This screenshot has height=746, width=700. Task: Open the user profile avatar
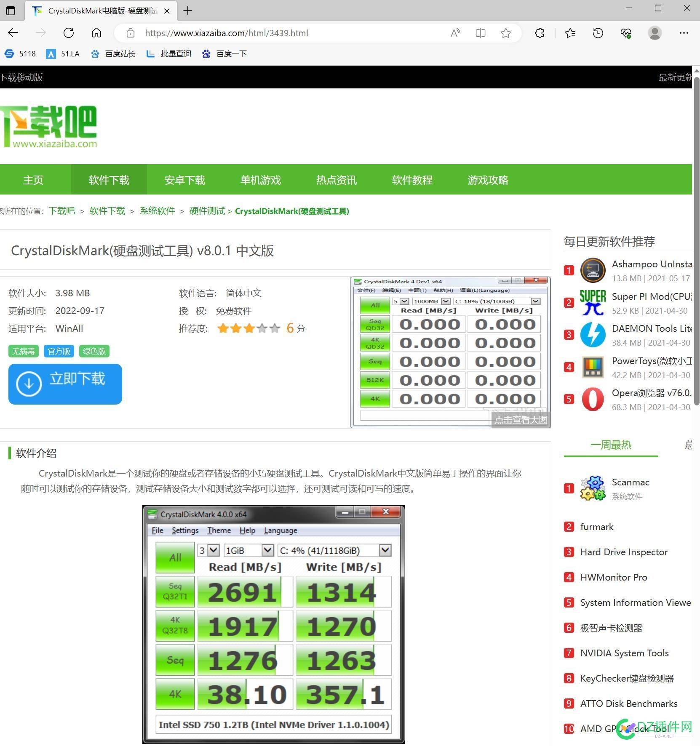655,33
